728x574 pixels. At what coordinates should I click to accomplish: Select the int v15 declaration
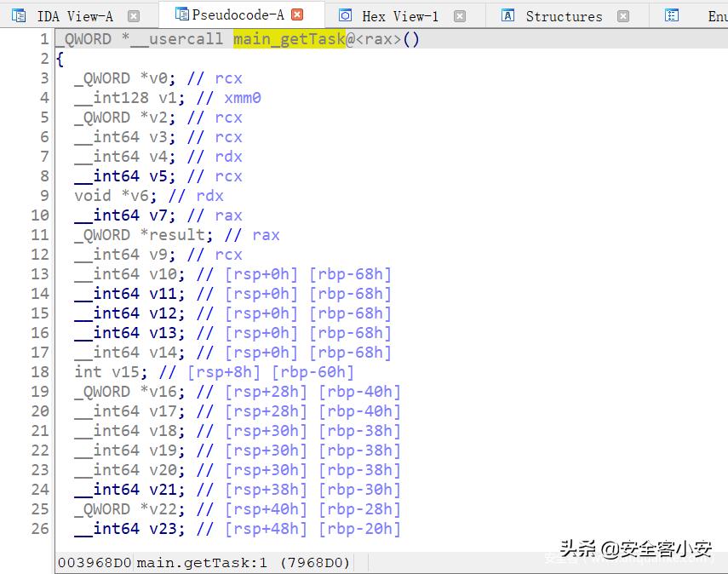coord(111,371)
